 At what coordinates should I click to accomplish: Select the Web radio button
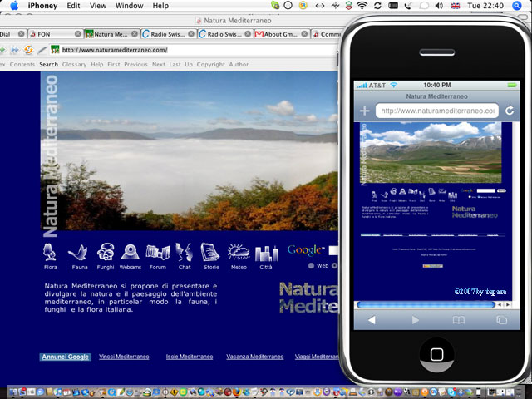311,266
